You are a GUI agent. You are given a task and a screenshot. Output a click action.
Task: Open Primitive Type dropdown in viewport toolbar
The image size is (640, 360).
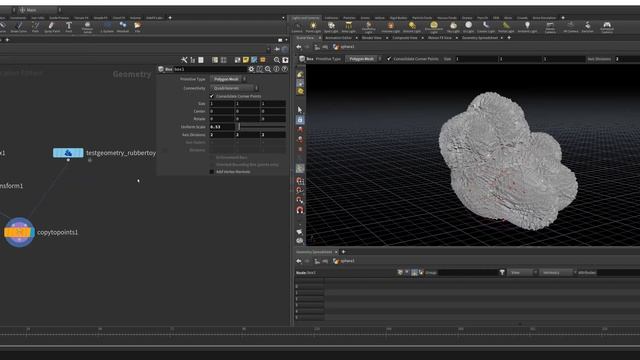click(363, 59)
